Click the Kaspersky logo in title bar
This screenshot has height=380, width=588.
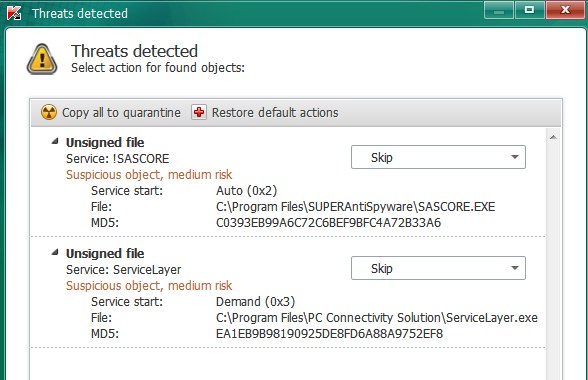click(x=14, y=13)
